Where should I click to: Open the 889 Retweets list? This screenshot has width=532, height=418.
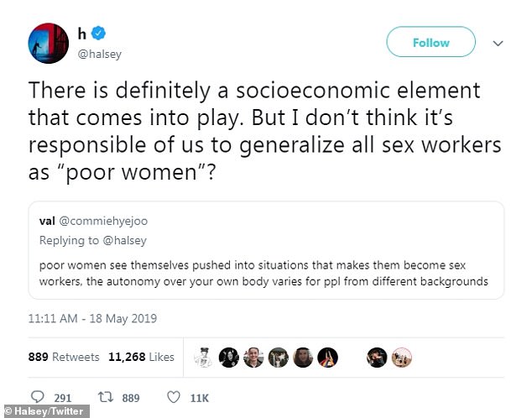tap(65, 357)
